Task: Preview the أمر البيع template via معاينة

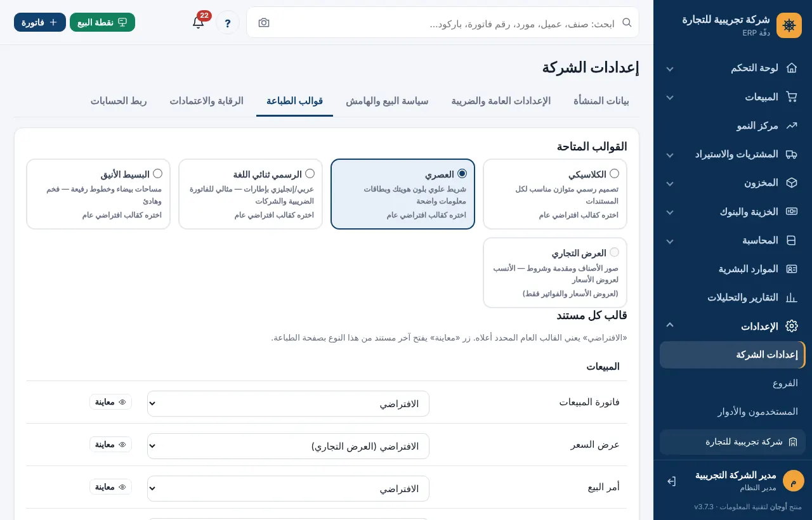Action: click(110, 487)
